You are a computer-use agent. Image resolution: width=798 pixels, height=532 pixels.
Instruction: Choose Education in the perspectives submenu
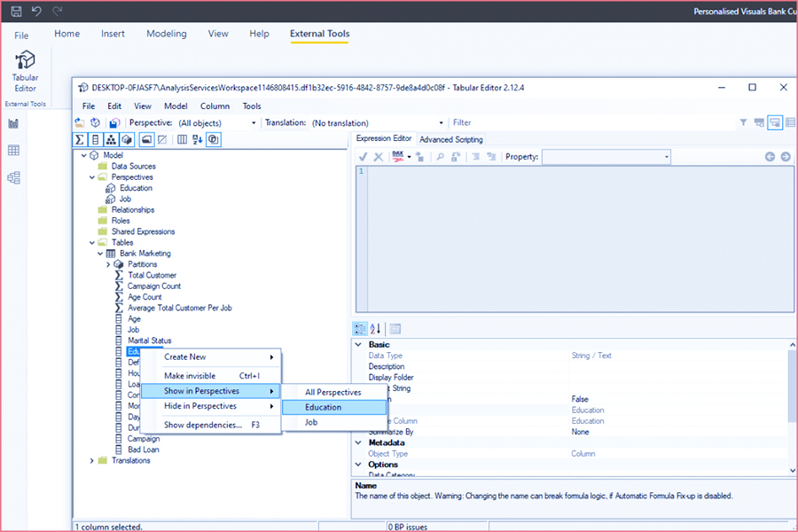tap(334, 407)
